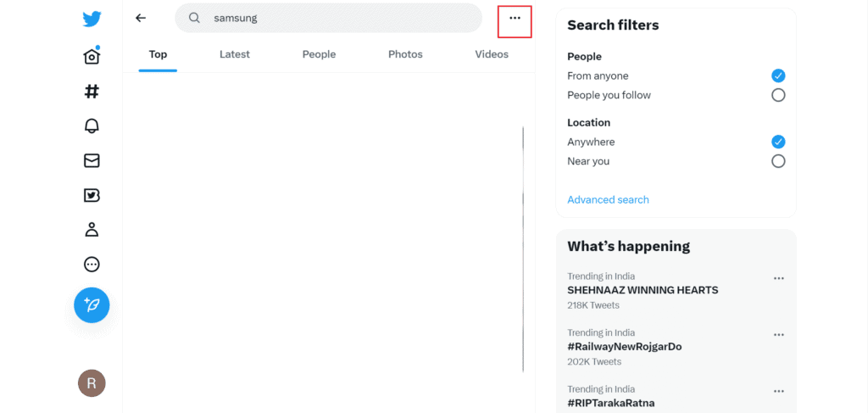
Task: Click the 218K Tweets count
Action: (x=593, y=305)
